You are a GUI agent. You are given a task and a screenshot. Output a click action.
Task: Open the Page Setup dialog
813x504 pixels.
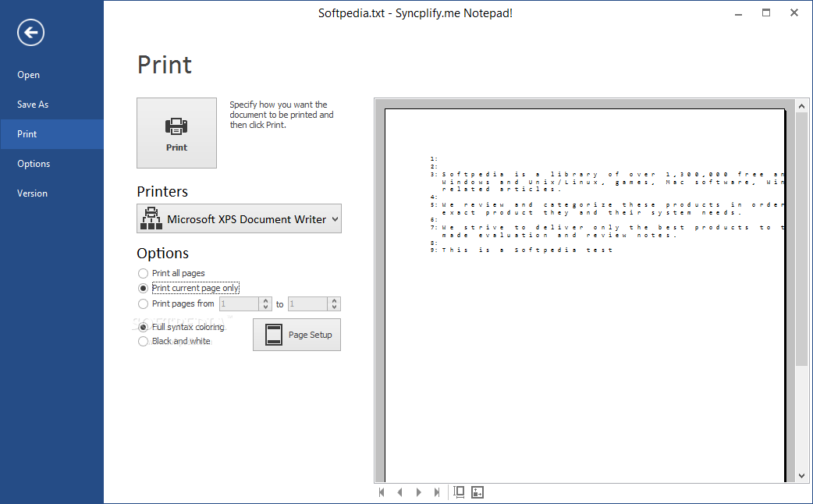point(296,335)
